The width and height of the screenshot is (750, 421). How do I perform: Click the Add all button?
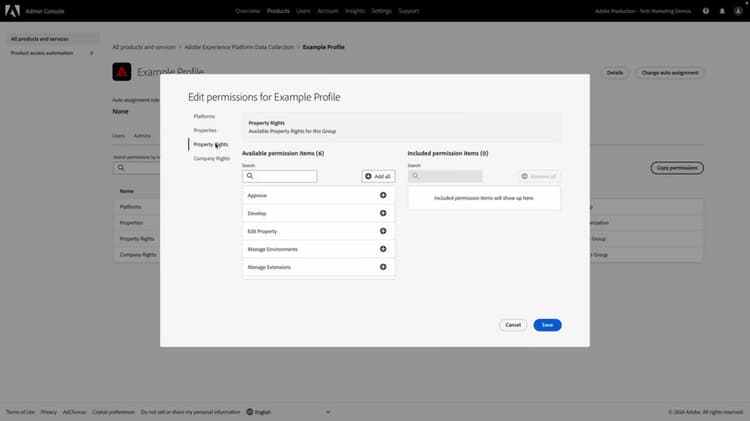pos(378,176)
